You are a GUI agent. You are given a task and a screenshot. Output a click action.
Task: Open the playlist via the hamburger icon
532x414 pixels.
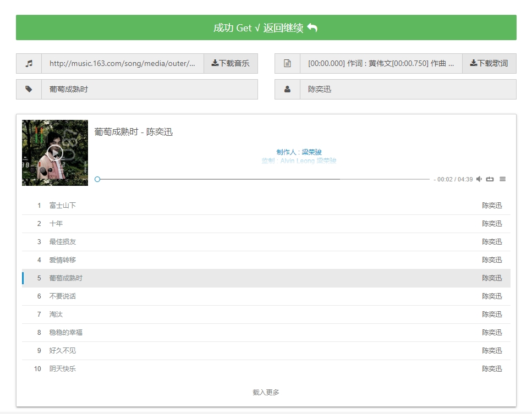(x=503, y=179)
